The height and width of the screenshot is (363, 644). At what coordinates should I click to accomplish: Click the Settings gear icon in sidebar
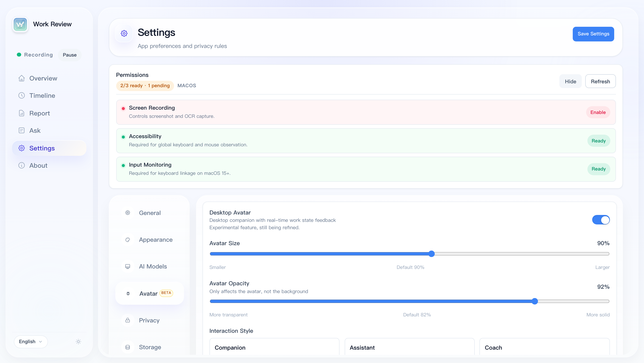coord(22,148)
